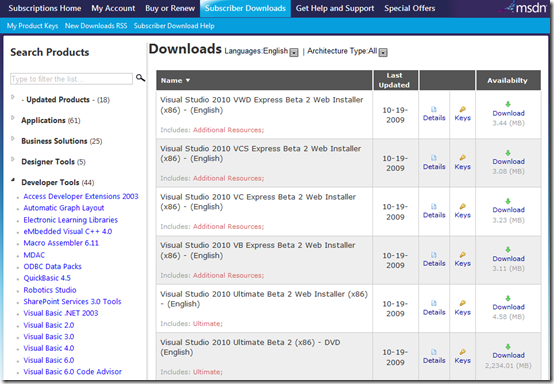The height and width of the screenshot is (384, 554).
Task: Click Additional Resources link in VCS Express row
Action: point(228,178)
